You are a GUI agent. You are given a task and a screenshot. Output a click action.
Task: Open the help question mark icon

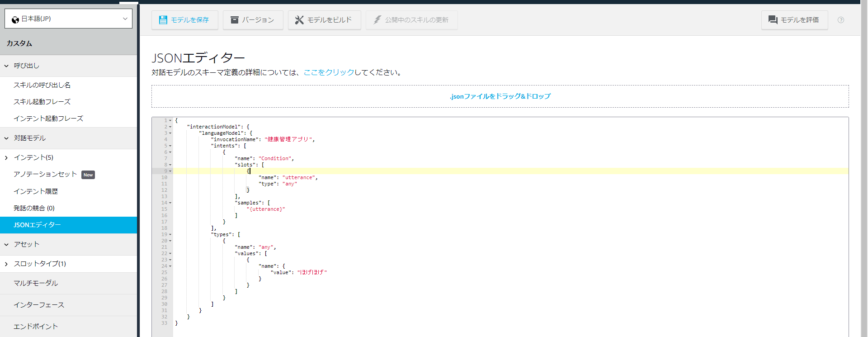tap(841, 20)
